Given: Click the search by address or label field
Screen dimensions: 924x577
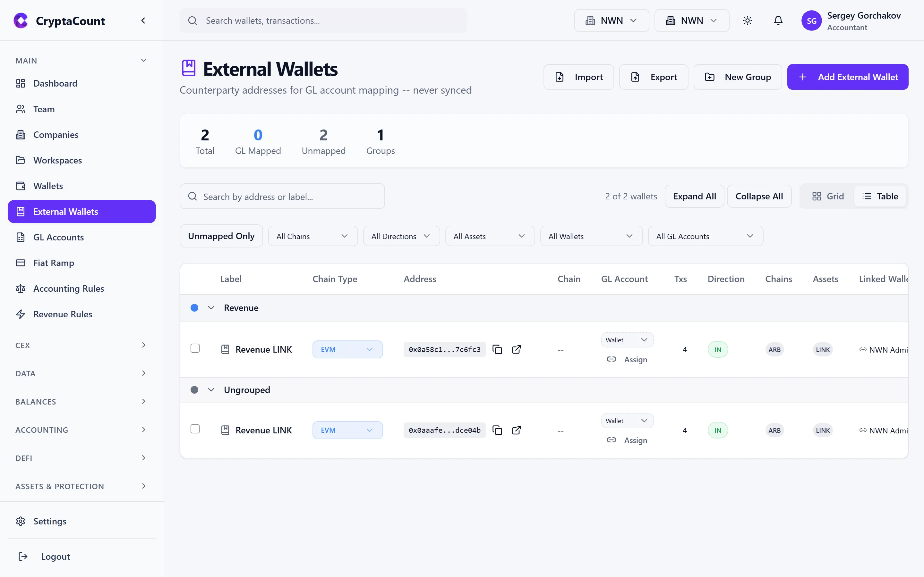Looking at the screenshot, I should pos(282,196).
